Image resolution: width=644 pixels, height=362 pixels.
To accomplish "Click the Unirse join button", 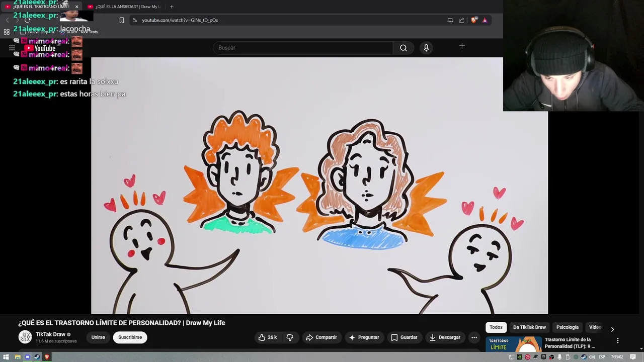I will (x=98, y=337).
